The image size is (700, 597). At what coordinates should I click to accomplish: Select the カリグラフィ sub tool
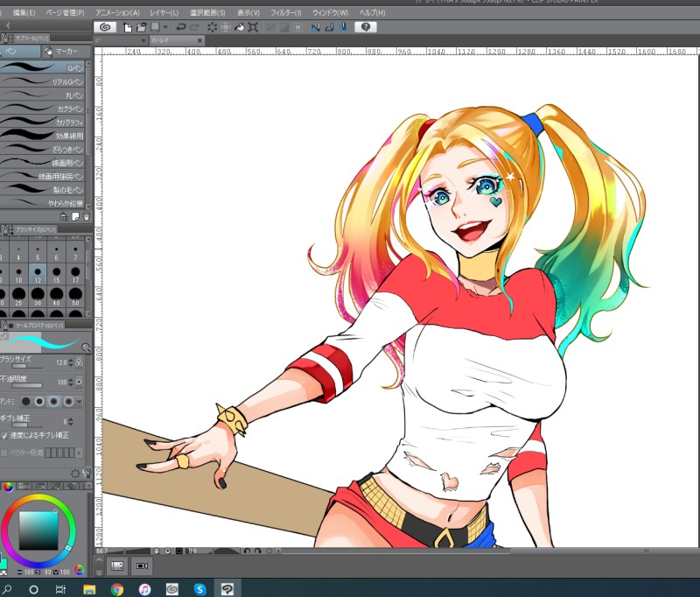42,122
